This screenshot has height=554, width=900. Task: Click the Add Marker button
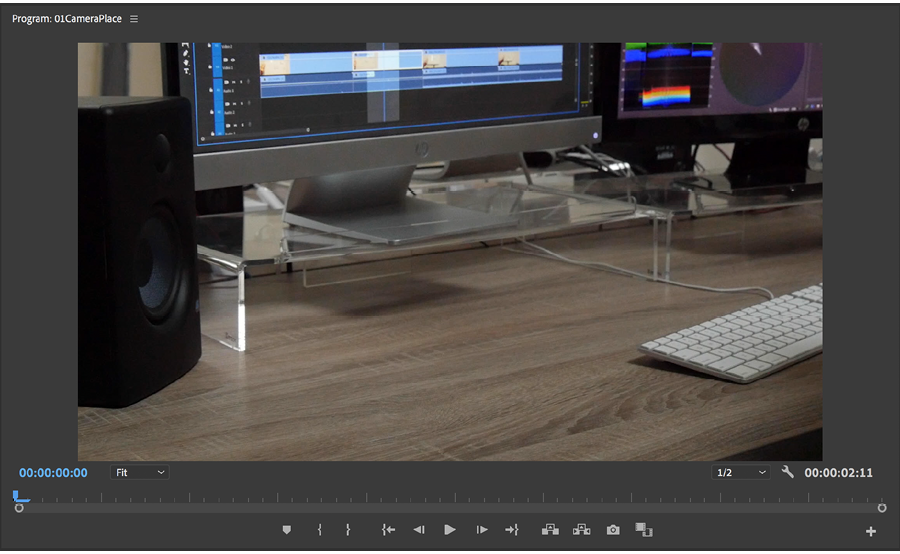(x=286, y=530)
